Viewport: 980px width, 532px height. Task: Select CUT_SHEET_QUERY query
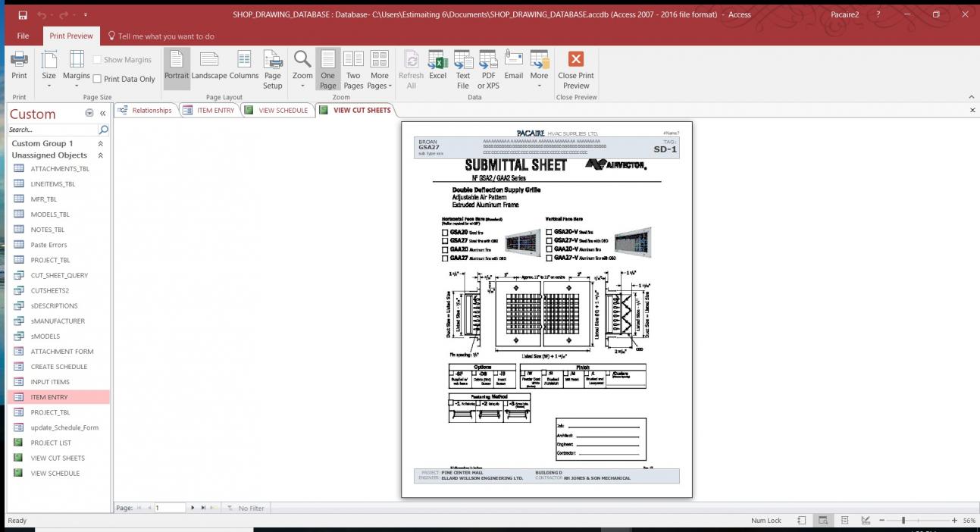(x=58, y=275)
